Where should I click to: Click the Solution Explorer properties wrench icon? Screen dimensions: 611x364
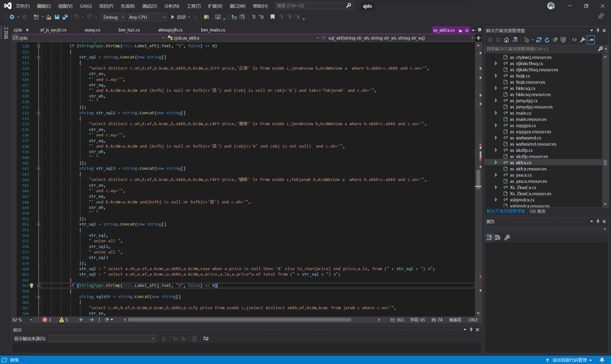tap(583, 40)
